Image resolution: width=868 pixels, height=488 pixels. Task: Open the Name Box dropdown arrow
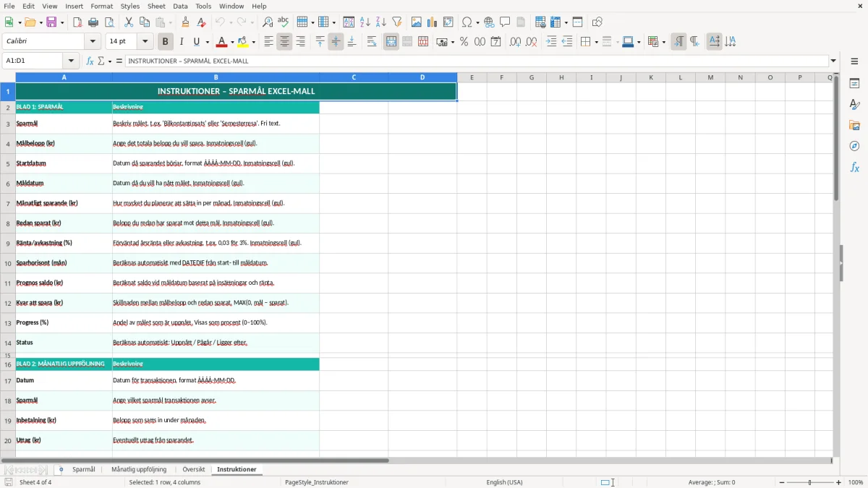(71, 61)
